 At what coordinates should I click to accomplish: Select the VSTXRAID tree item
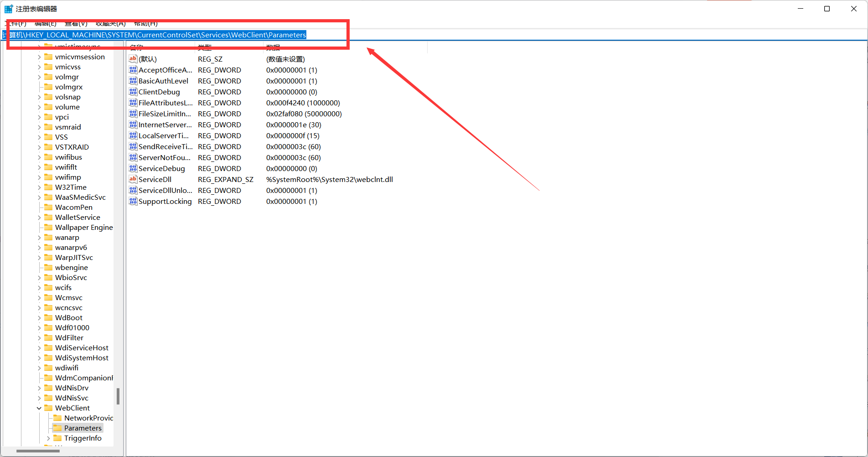pyautogui.click(x=72, y=147)
